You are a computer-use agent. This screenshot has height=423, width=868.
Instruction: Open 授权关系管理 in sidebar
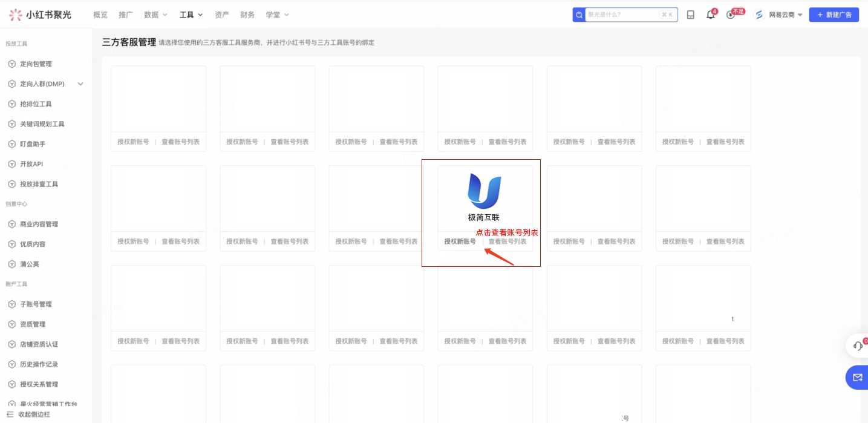[x=39, y=384]
